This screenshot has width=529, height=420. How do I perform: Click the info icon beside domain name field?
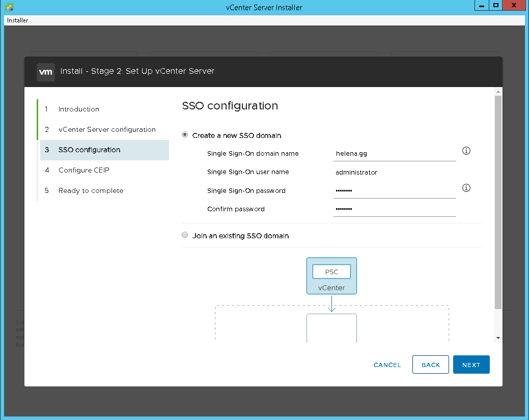(466, 151)
